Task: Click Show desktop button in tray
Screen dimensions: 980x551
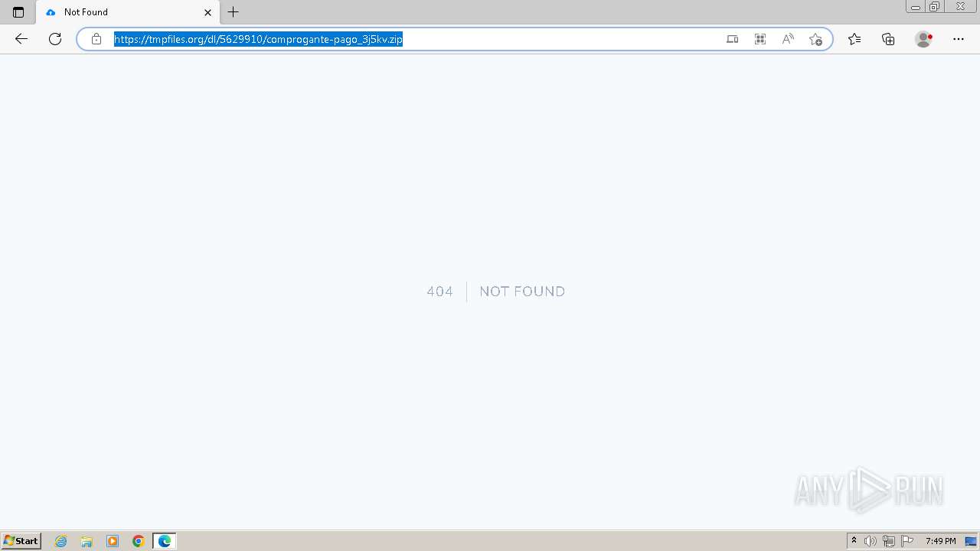Action: pyautogui.click(x=971, y=541)
